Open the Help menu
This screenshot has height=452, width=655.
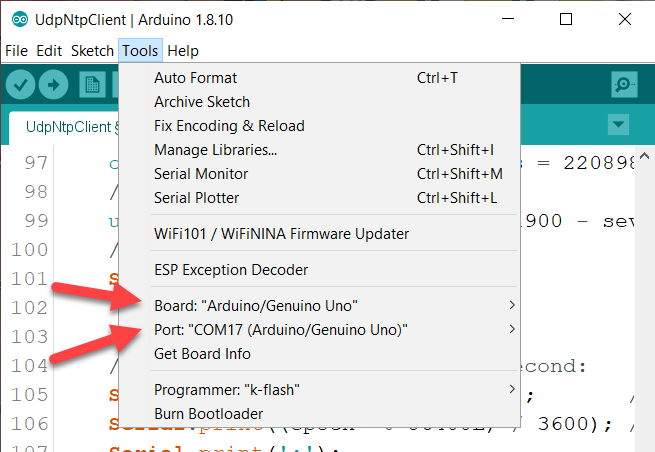click(183, 51)
